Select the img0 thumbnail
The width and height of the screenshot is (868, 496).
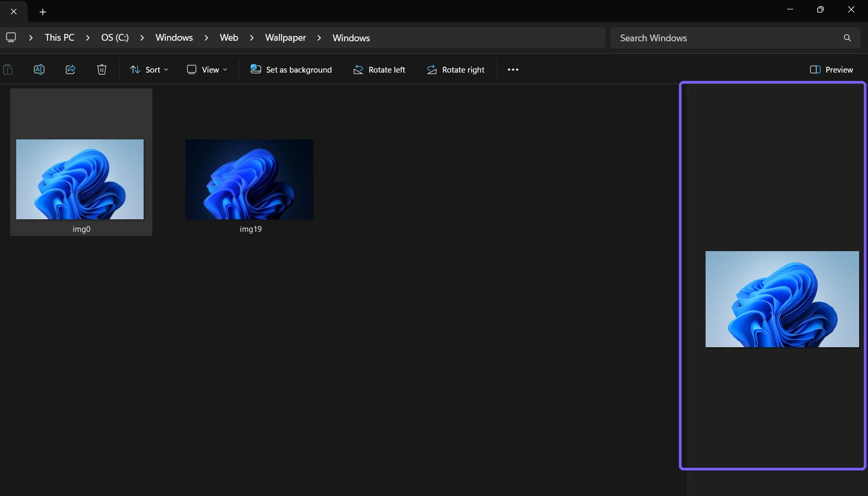(80, 179)
